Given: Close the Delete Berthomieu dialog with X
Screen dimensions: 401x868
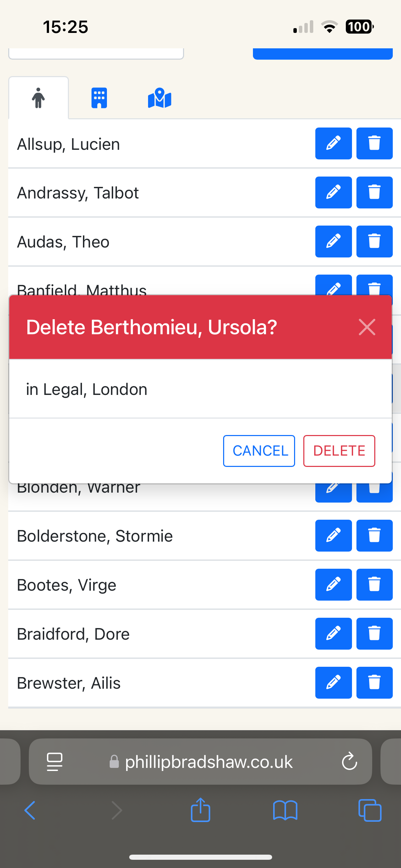Looking at the screenshot, I should tap(367, 327).
